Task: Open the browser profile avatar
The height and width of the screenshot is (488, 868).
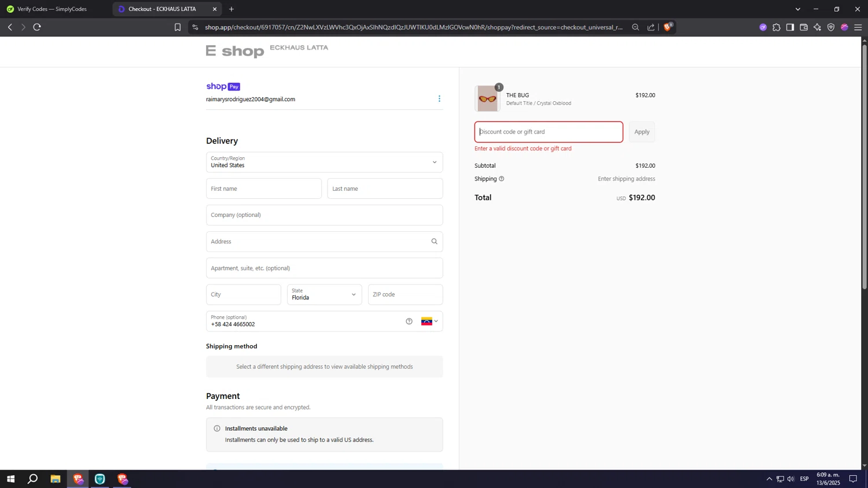Action: click(x=844, y=27)
